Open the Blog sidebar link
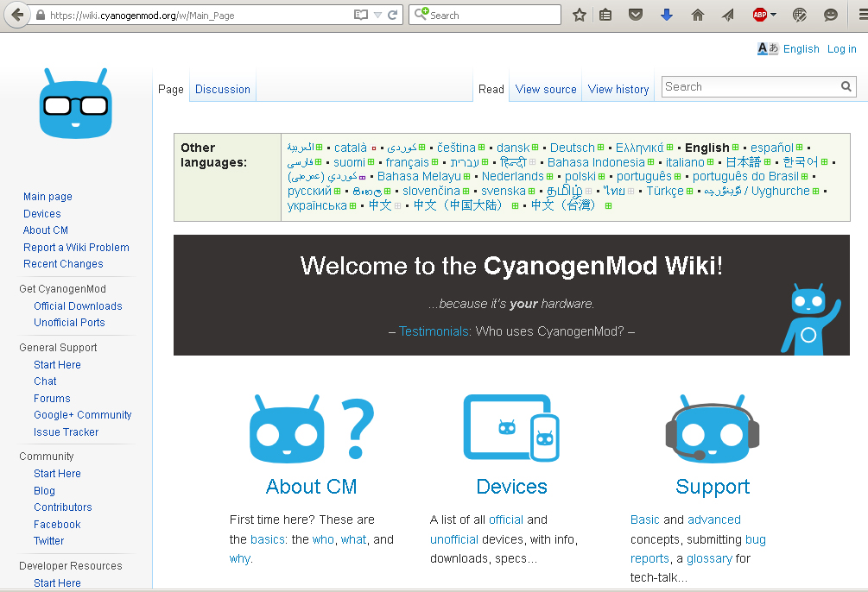The image size is (868, 592). 44,491
